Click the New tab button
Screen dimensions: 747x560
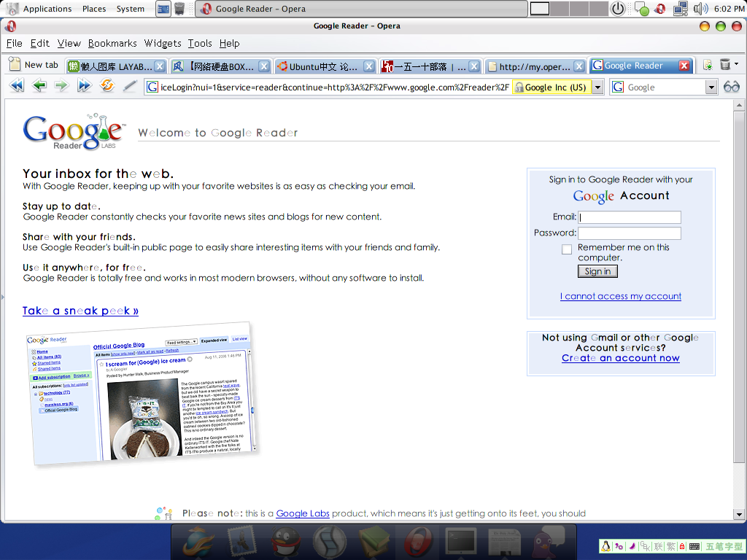tap(35, 65)
